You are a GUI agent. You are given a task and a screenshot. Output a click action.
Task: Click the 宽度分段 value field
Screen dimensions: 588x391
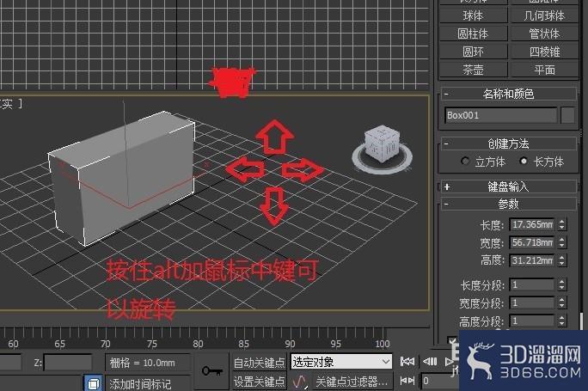532,302
